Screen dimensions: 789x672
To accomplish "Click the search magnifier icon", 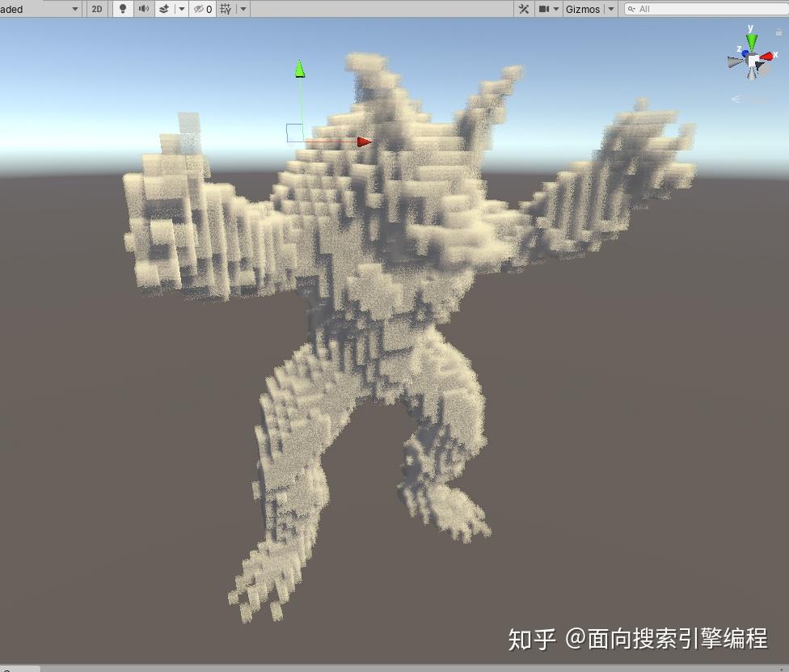I will tap(631, 9).
